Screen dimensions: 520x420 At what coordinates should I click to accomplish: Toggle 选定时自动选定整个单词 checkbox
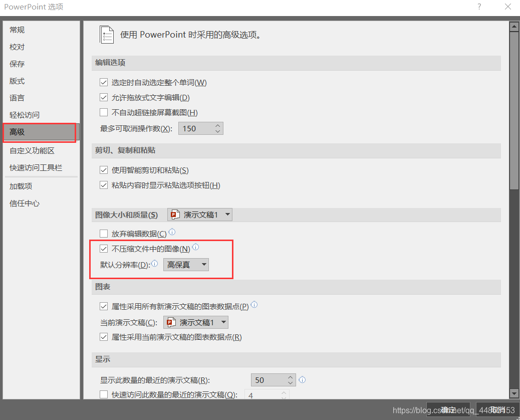(104, 82)
